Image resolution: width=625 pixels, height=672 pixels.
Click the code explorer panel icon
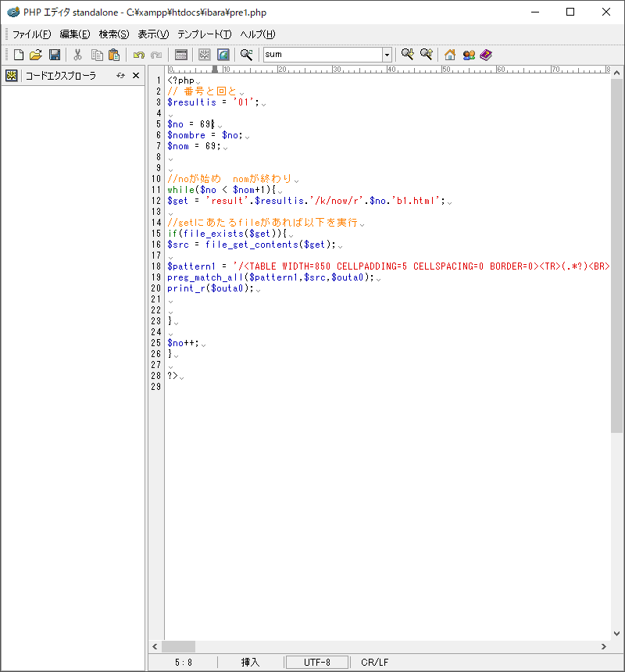click(x=11, y=76)
